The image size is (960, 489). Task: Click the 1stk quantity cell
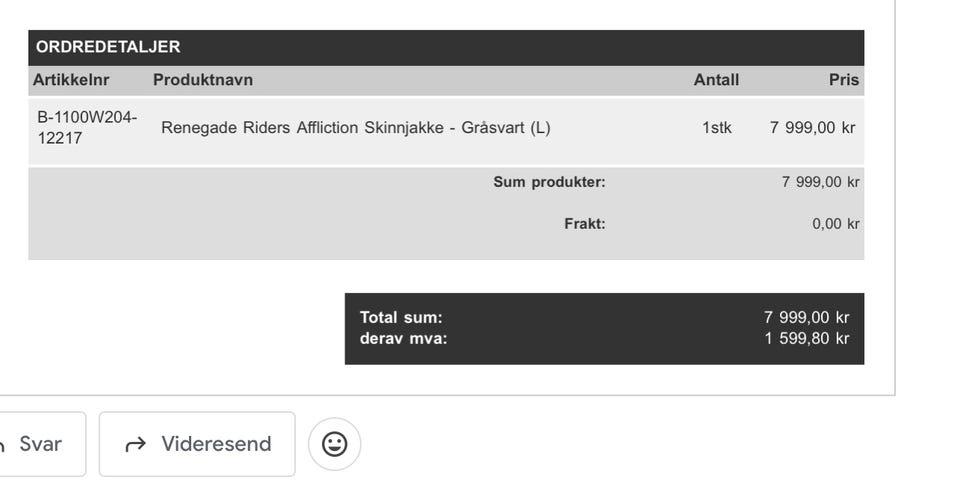pos(716,128)
